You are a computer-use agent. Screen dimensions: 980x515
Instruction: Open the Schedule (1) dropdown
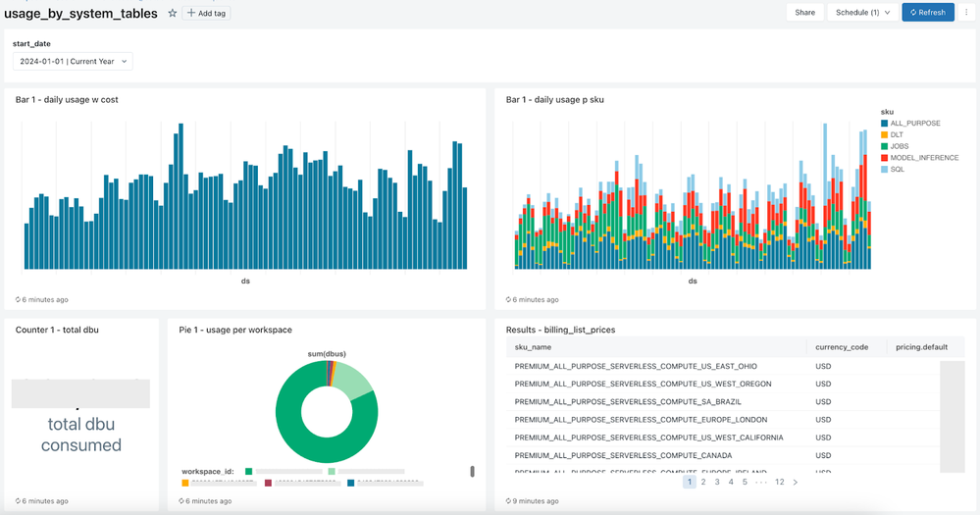coord(860,13)
